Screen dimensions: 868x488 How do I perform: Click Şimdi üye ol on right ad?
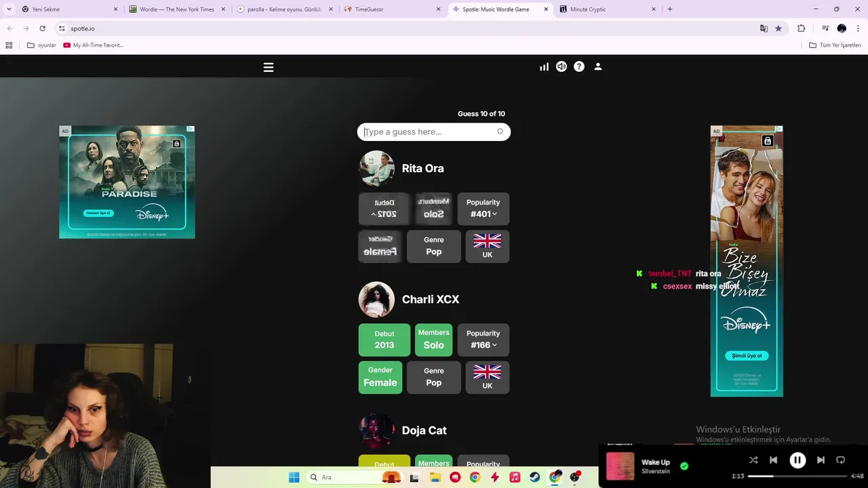747,356
